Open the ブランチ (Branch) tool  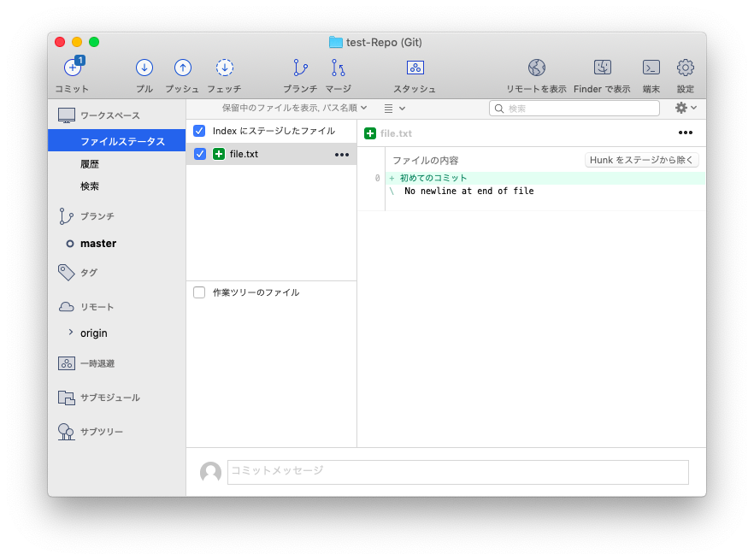click(x=298, y=68)
